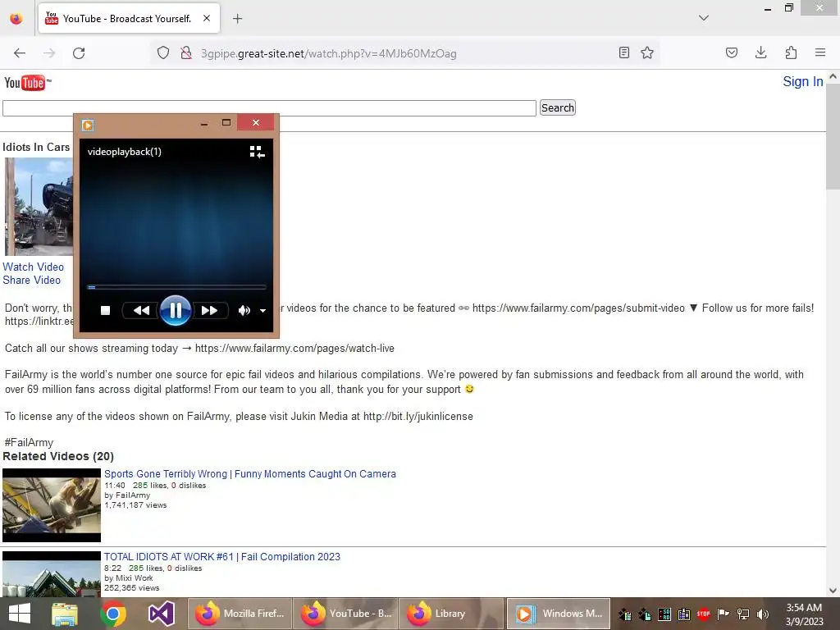Click the rewind button in Media Player
The height and width of the screenshot is (630, 840).
click(141, 310)
